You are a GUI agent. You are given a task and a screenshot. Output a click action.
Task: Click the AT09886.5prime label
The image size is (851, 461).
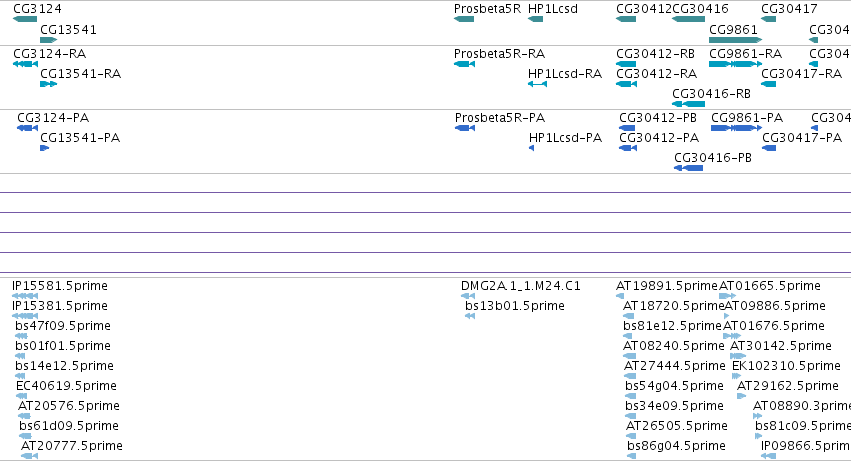point(775,306)
